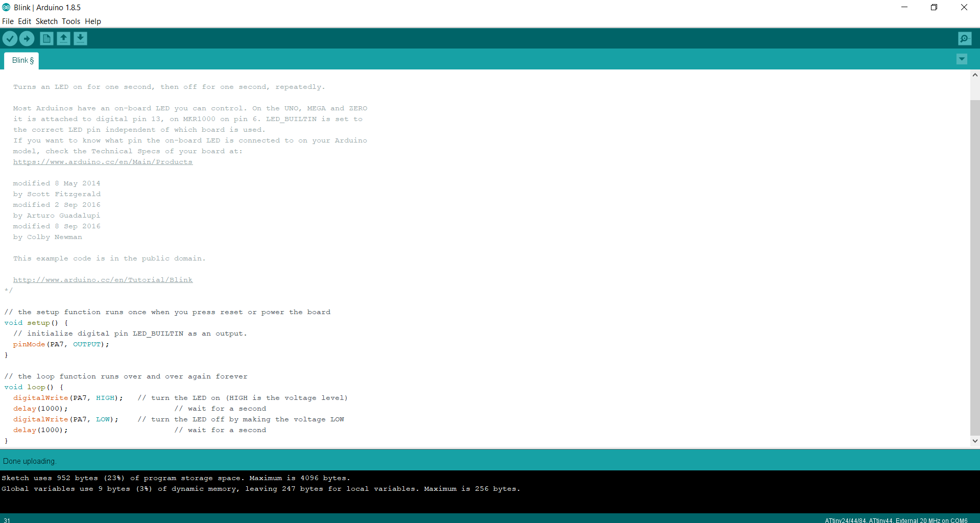Screen dimensions: 980x523
Task: Close the Arduino IDE window
Action: (x=964, y=7)
